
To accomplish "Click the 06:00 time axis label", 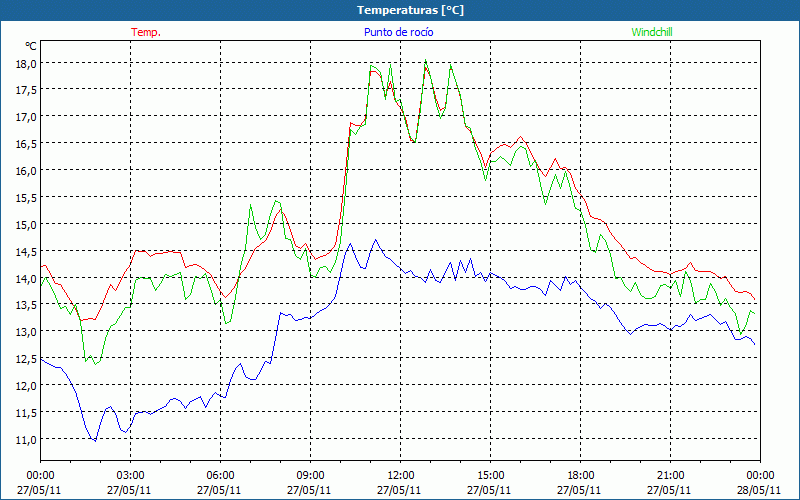I will click(x=220, y=476).
